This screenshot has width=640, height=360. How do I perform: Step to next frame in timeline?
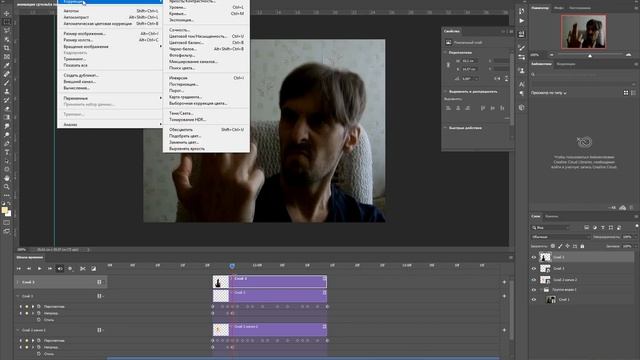pyautogui.click(x=49, y=269)
